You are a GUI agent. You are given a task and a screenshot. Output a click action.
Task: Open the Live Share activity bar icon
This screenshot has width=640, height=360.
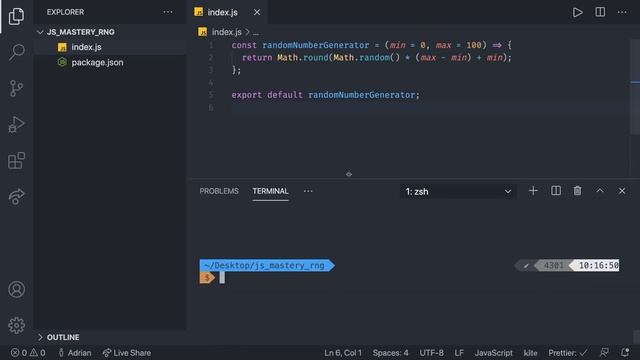pyautogui.click(x=16, y=197)
